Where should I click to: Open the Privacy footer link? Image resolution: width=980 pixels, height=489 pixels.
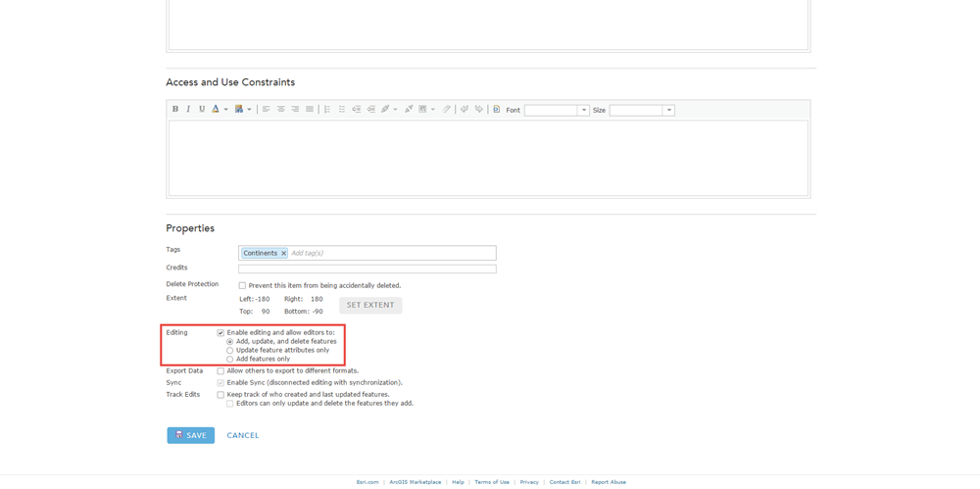click(529, 482)
